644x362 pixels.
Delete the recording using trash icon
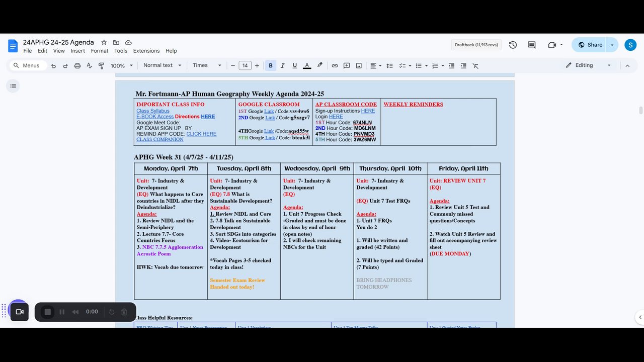pos(124,312)
